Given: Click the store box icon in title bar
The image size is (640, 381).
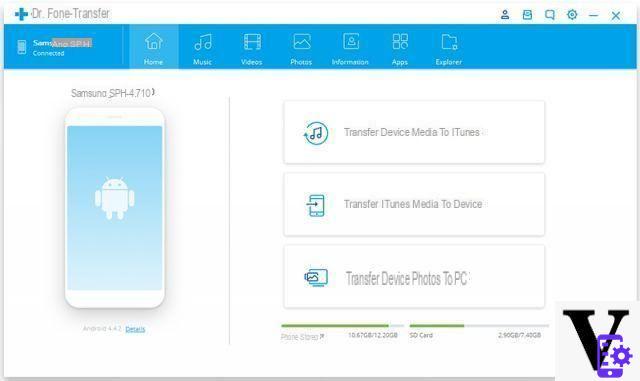Looking at the screenshot, I should coord(527,15).
